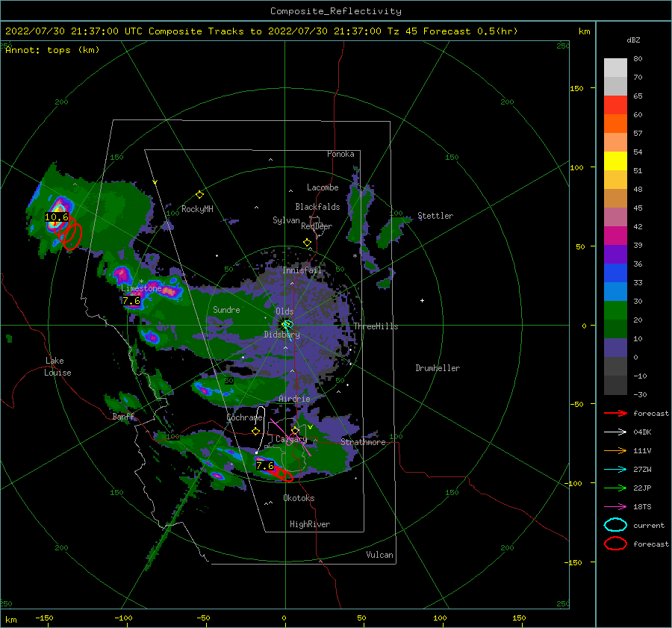Click the white 04DK track arrow
672x628 pixels.
[615, 432]
